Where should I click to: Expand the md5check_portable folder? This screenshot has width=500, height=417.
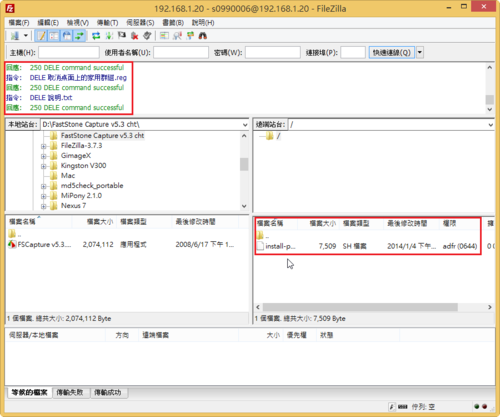point(43,186)
